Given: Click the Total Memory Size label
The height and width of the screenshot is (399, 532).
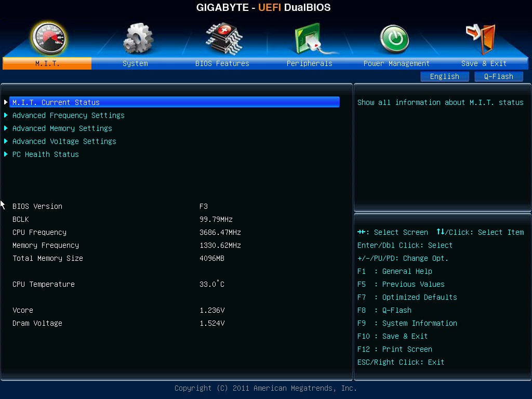Looking at the screenshot, I should [x=48, y=258].
